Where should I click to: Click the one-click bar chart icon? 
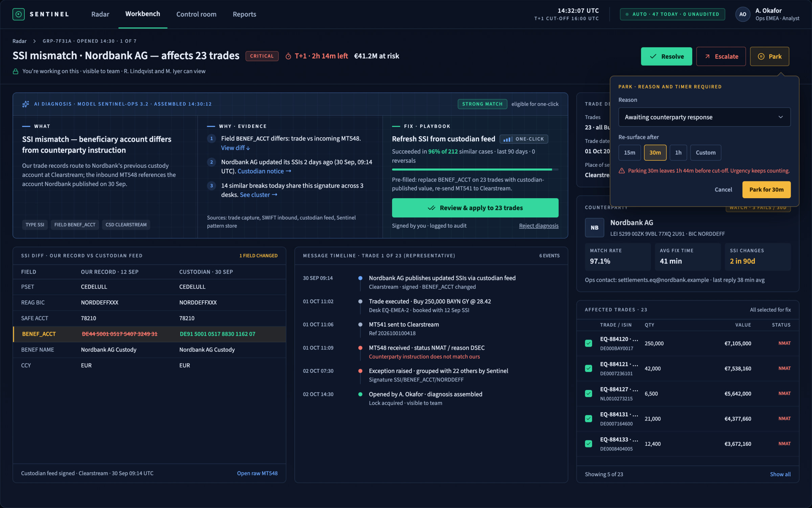[507, 139]
